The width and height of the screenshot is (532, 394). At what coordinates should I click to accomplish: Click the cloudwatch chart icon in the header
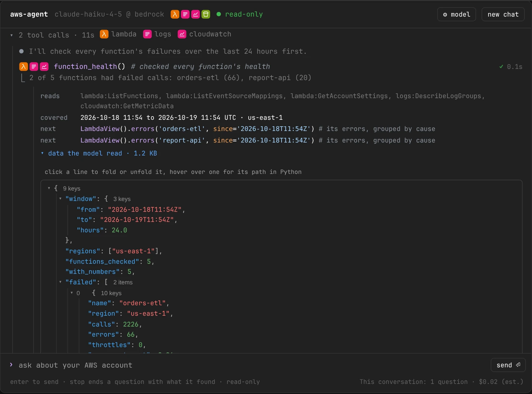click(195, 14)
